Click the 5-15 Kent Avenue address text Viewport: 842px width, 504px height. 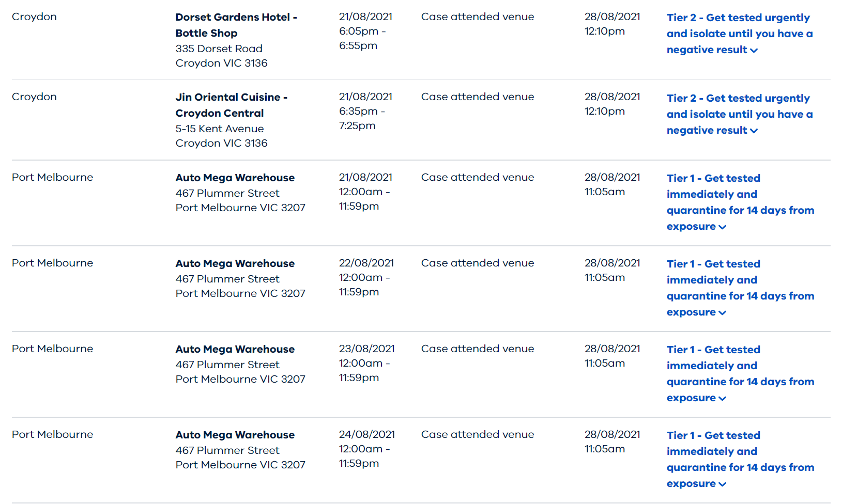[x=219, y=129]
